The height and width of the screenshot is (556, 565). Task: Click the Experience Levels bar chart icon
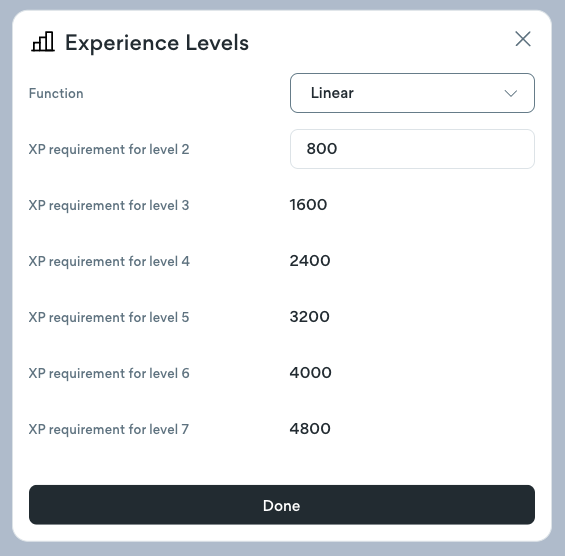tap(43, 42)
